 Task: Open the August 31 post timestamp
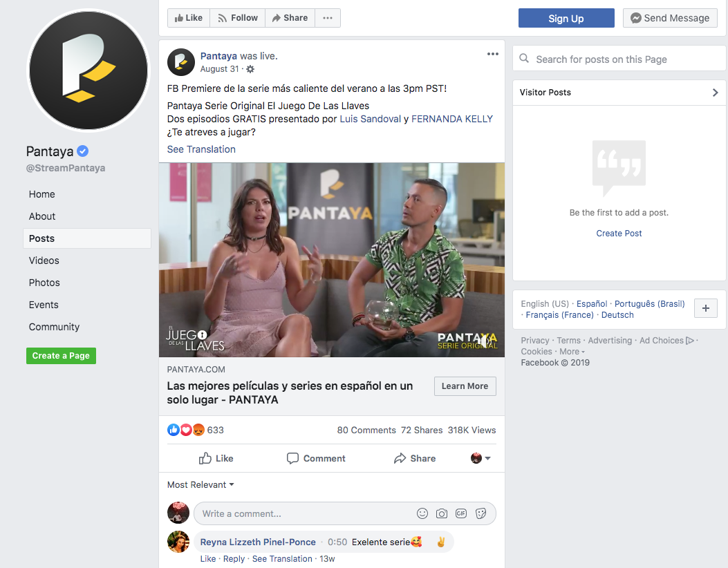(220, 69)
